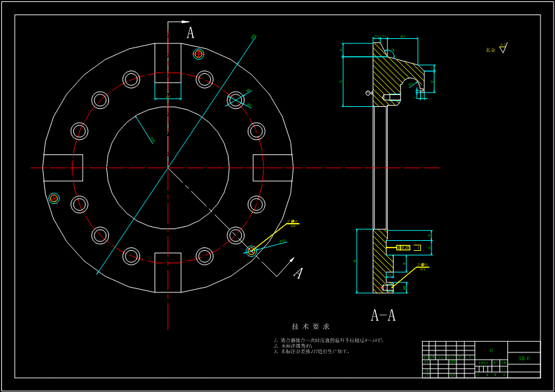Screen dimensions: 555x392
Task: Select technical requirement line 3 about 未标注公差
Action: (311, 352)
